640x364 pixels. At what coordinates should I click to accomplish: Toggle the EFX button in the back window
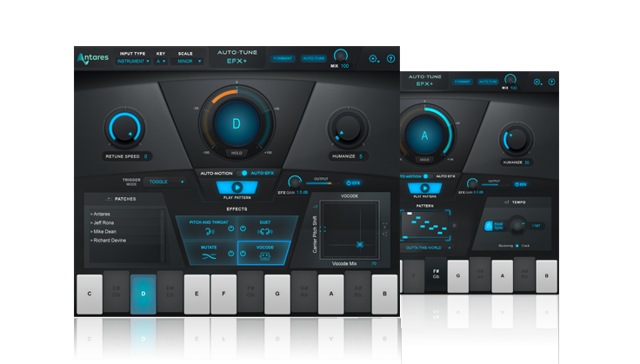click(520, 185)
